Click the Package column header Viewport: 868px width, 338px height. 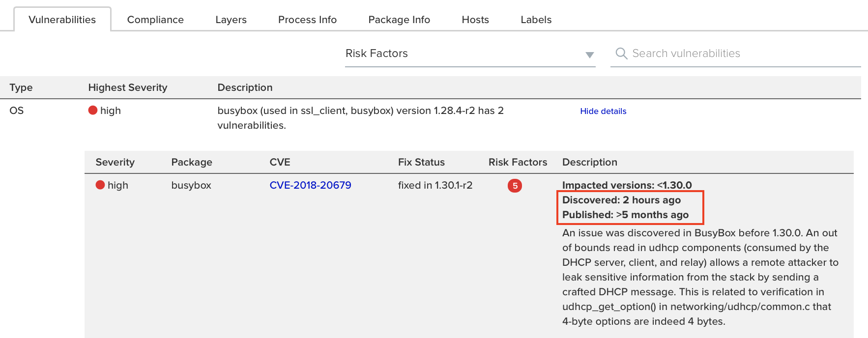coord(192,162)
